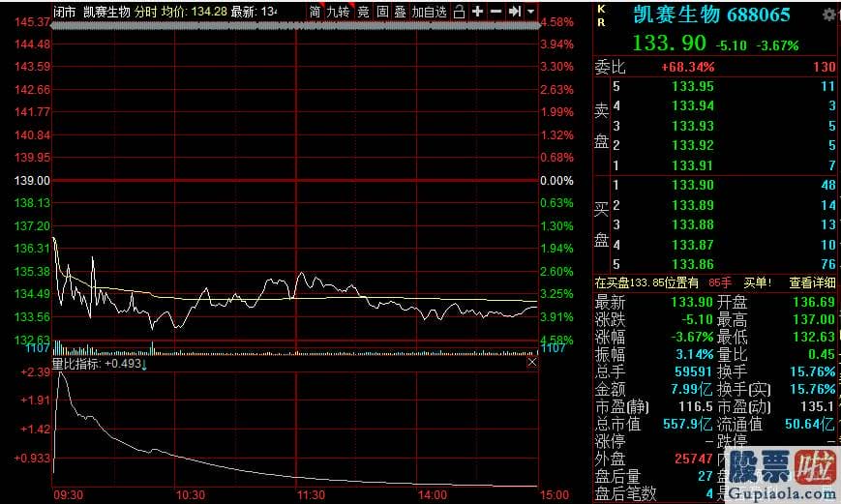Click the 叠 overlay stock button
This screenshot has width=841, height=504.
click(400, 12)
